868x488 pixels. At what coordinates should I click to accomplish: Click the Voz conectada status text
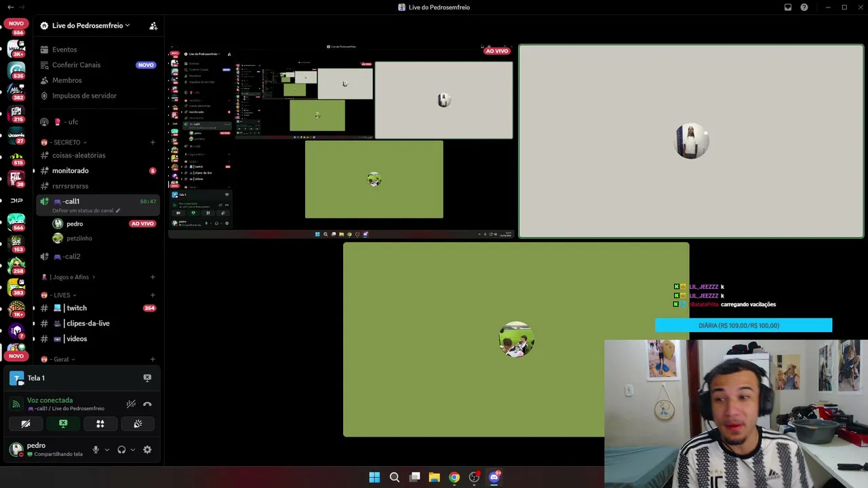(x=50, y=401)
